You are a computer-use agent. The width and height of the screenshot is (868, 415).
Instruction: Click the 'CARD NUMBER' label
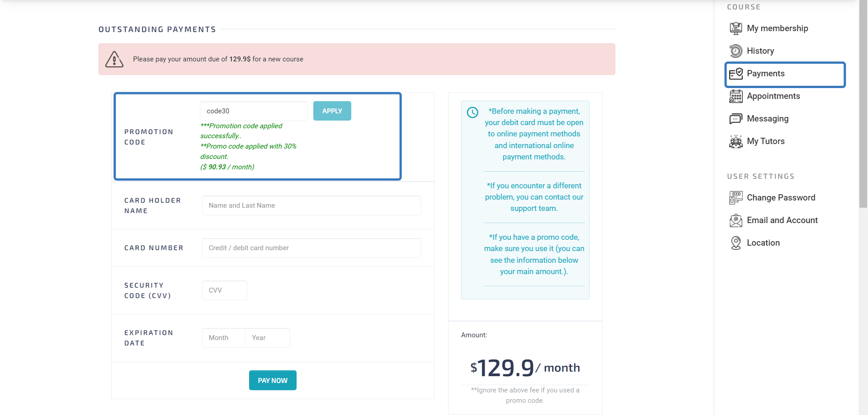pos(154,248)
